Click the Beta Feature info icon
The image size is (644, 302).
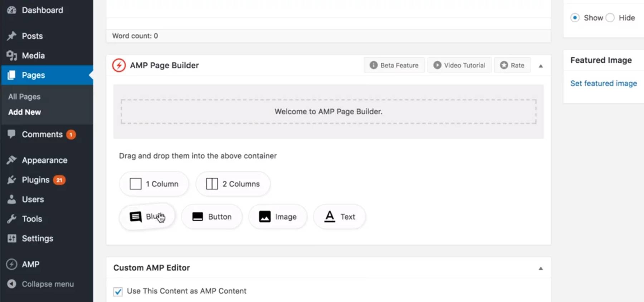pyautogui.click(x=374, y=65)
